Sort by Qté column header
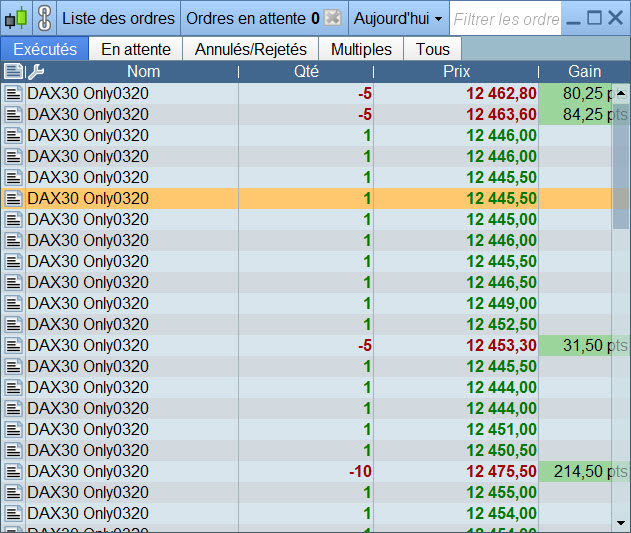Viewport: 631px width, 533px height. point(306,72)
